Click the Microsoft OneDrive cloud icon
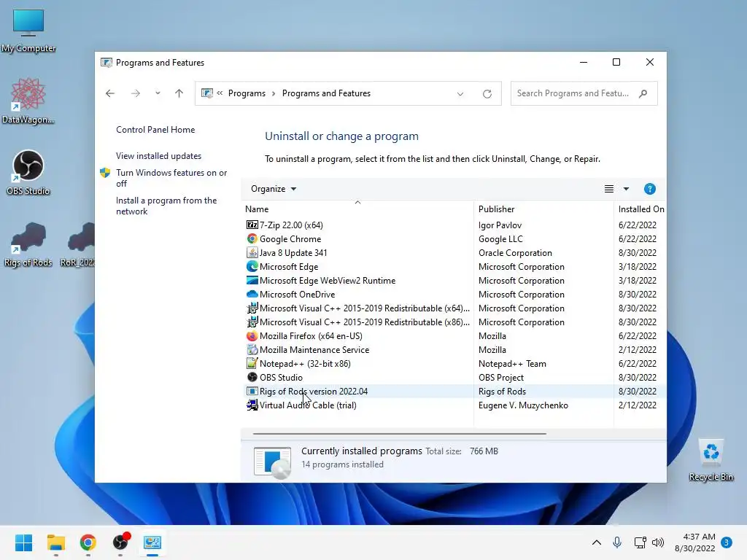The image size is (747, 560). pyautogui.click(x=252, y=294)
